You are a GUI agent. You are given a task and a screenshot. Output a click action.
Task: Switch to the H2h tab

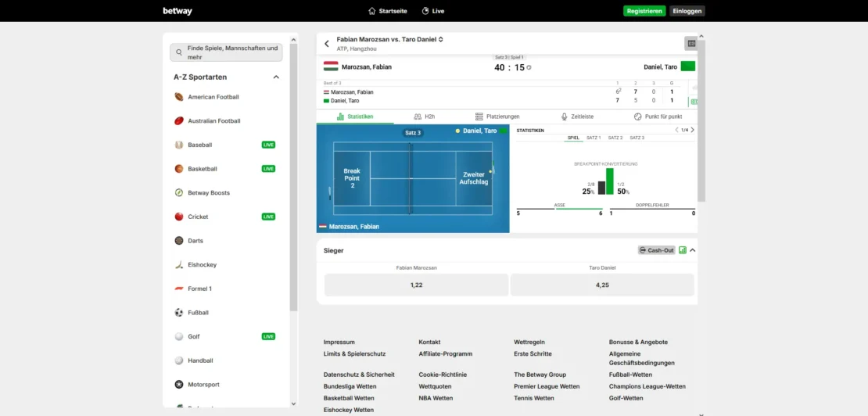point(425,117)
